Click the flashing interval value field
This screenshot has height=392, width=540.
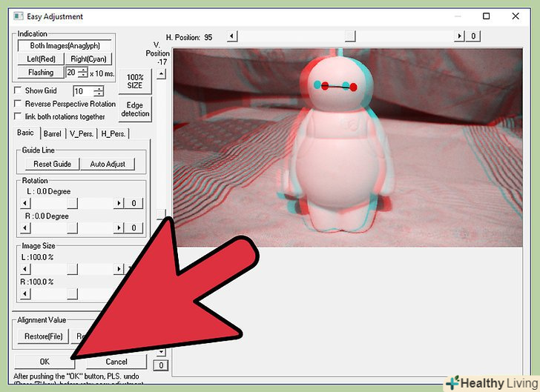72,73
